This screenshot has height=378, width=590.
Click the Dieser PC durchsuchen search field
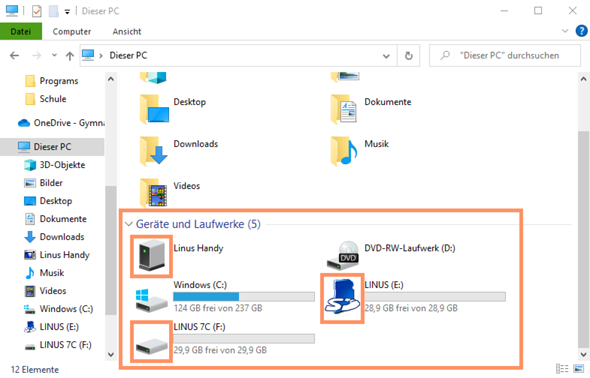click(x=505, y=56)
